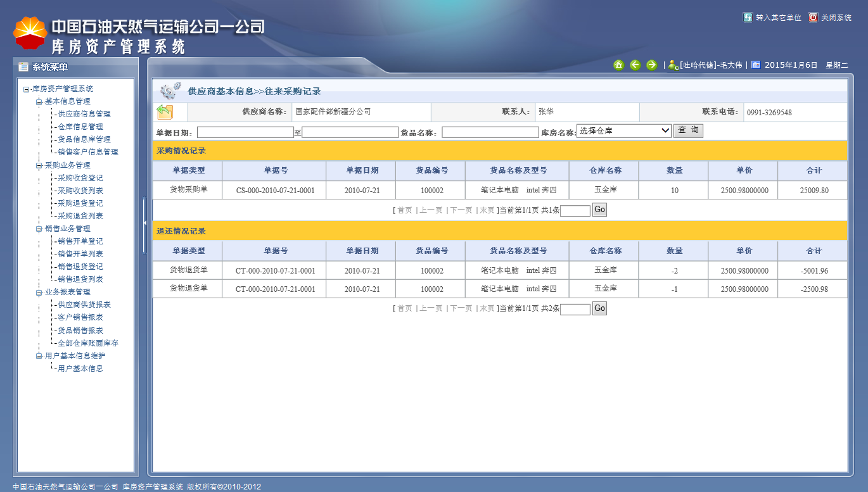The image size is (868, 492).
Task: Click the red 关闭系统 power icon
Action: pos(814,17)
